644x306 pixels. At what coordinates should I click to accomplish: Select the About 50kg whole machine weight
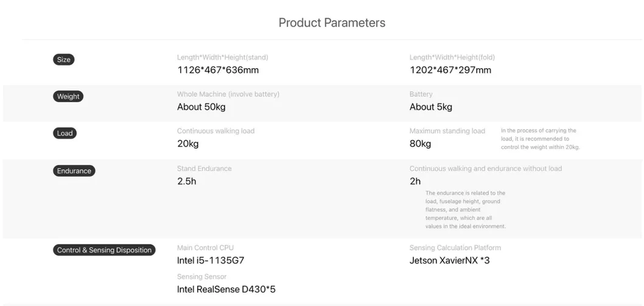tap(201, 107)
